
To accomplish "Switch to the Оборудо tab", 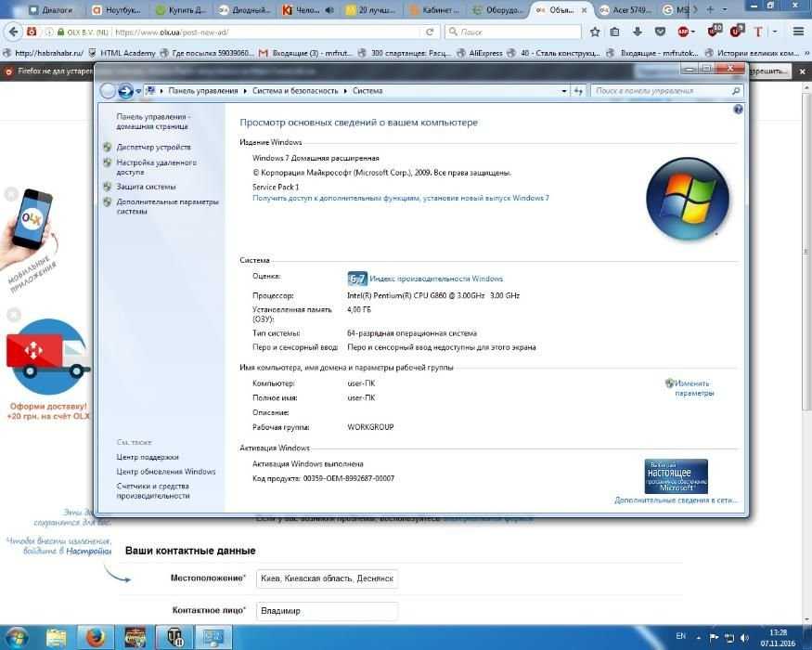I will (x=500, y=10).
